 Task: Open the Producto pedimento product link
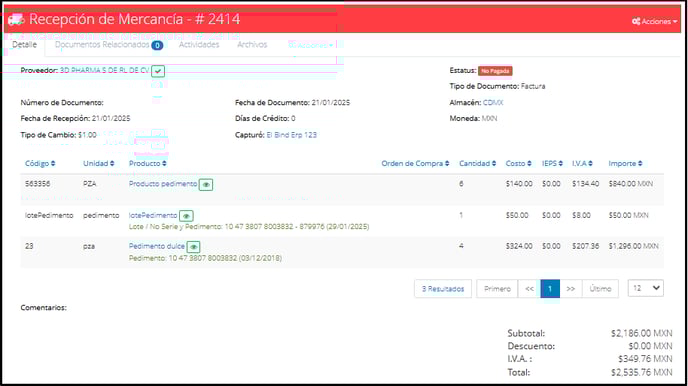coord(163,184)
